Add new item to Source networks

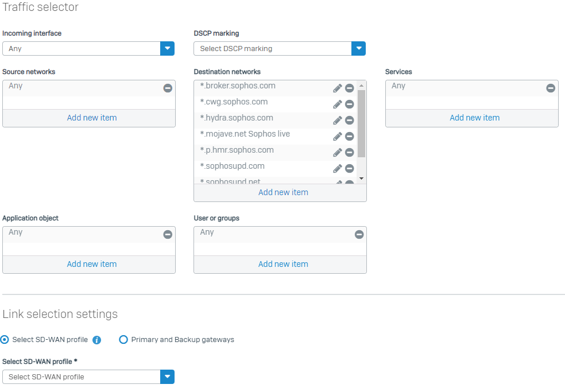pyautogui.click(x=92, y=118)
